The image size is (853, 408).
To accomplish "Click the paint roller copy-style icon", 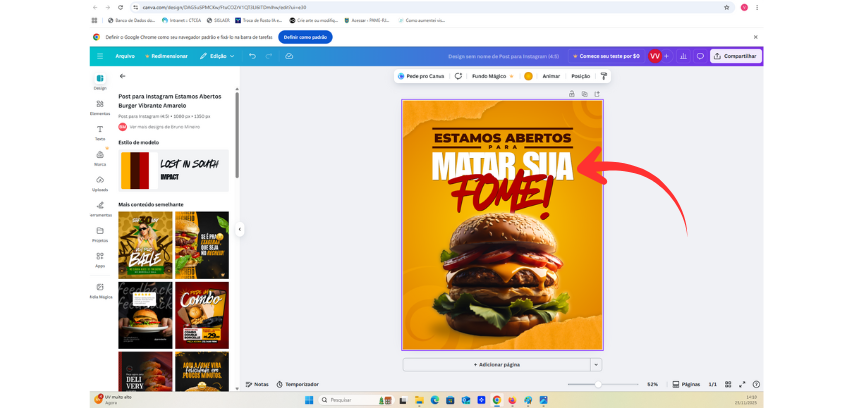I will [603, 76].
